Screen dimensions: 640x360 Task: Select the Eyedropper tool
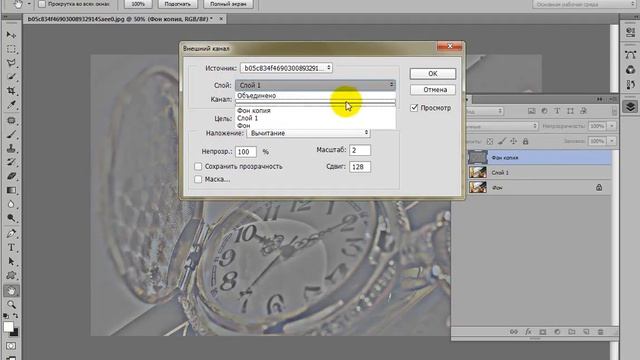pos(11,105)
